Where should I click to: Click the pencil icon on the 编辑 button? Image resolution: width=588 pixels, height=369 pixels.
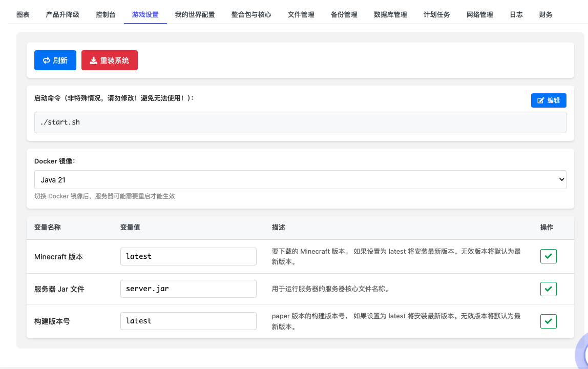click(x=541, y=100)
